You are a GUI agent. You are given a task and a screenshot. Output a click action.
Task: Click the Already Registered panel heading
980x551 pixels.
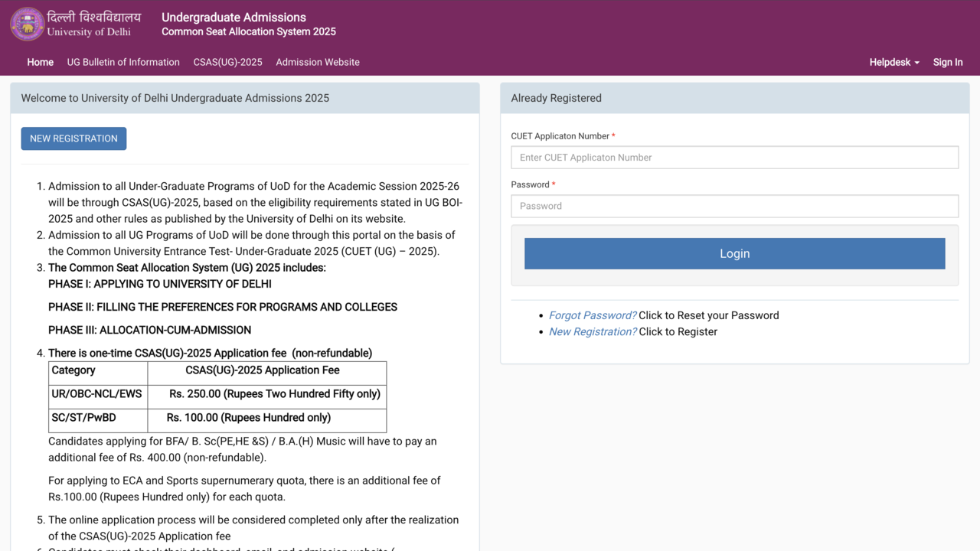click(556, 98)
